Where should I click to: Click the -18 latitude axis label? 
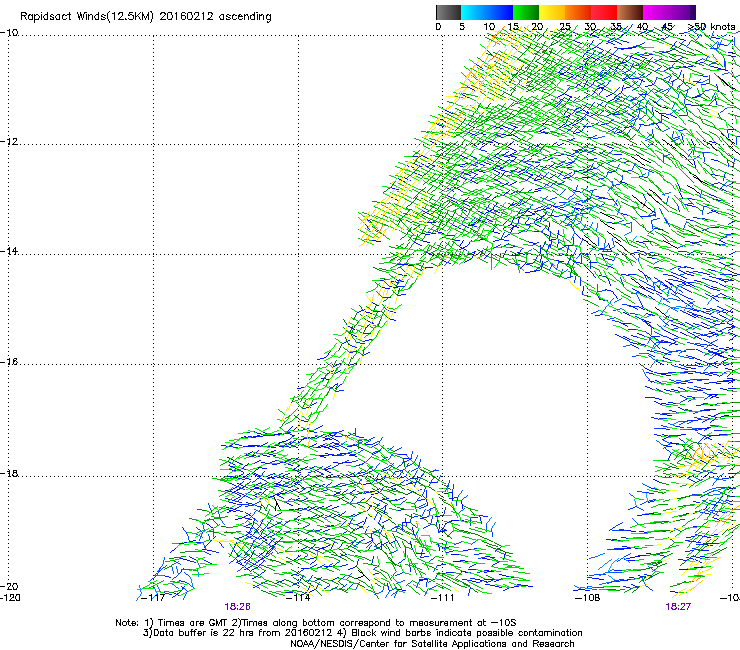[9, 473]
